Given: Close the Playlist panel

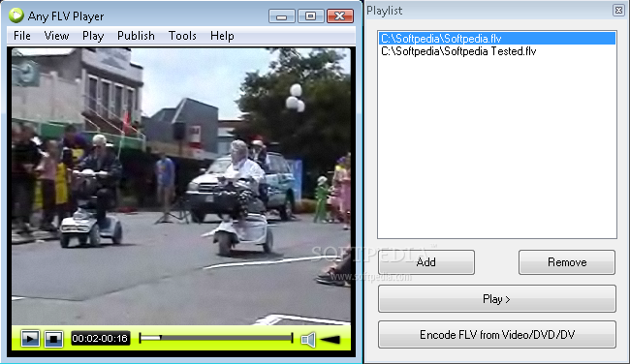Looking at the screenshot, I should coord(618,10).
